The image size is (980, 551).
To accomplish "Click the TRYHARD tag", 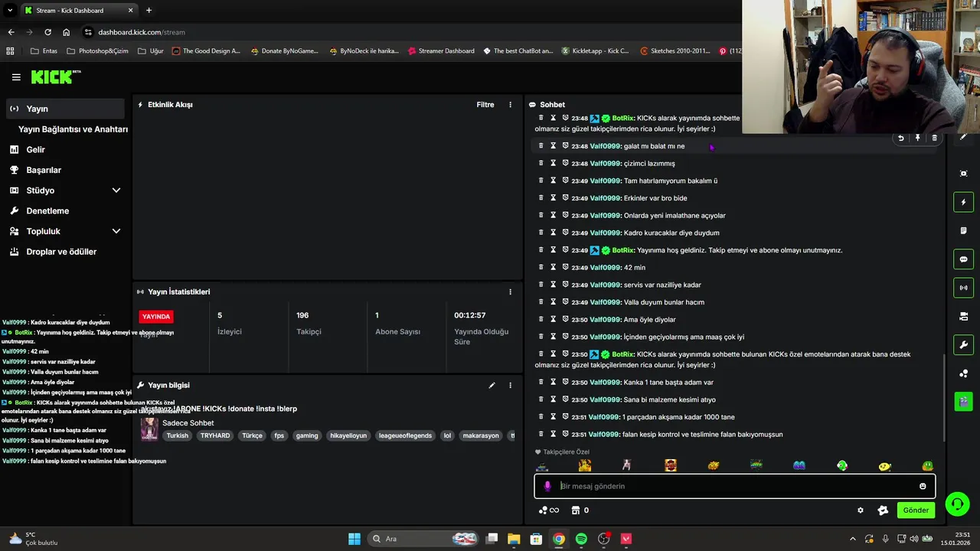I will tap(215, 435).
